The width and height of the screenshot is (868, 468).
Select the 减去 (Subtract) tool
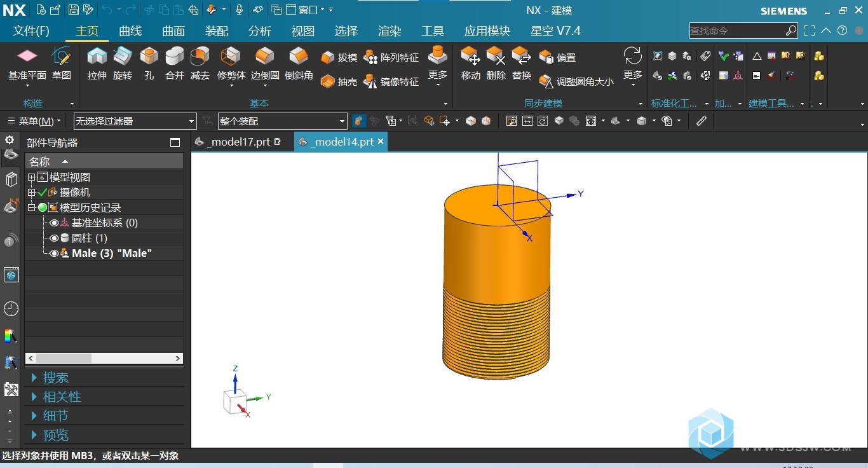pos(200,64)
